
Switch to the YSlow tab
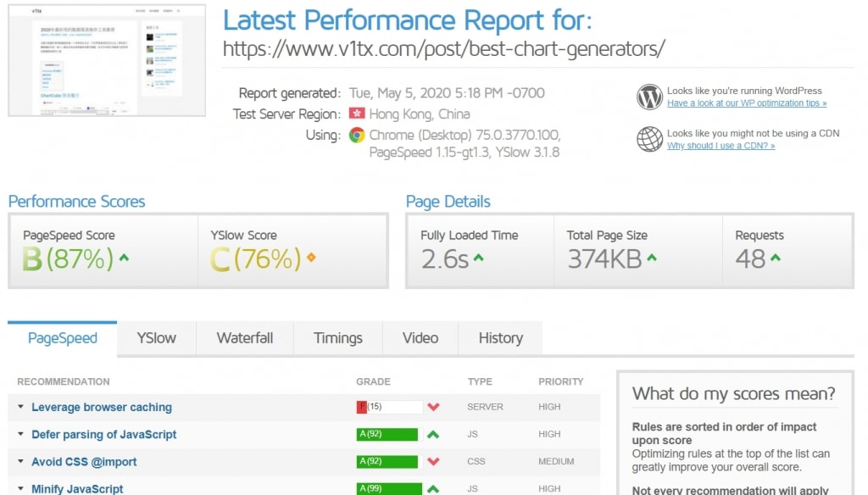[157, 338]
